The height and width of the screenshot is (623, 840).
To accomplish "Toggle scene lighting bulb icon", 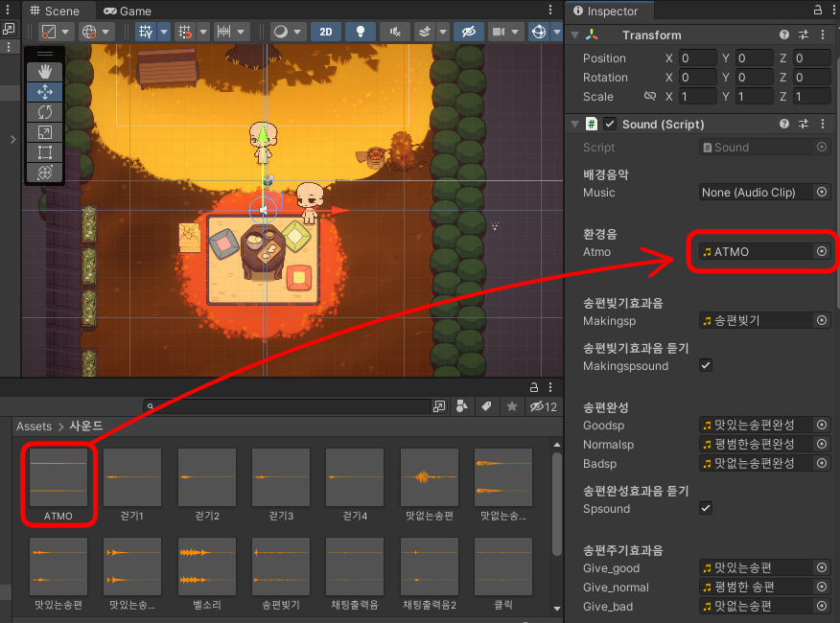I will 360,32.
